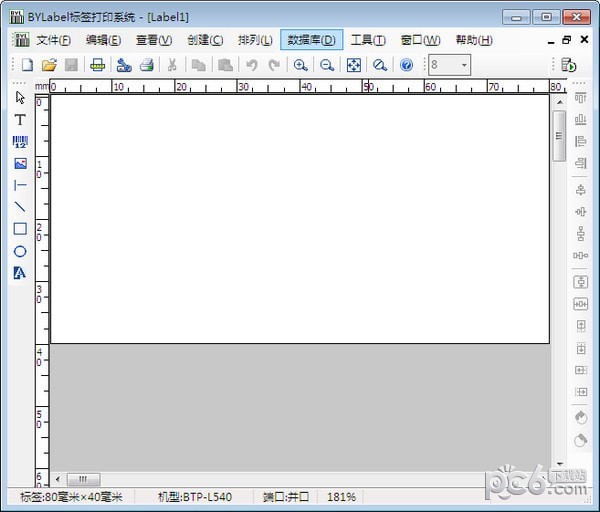Open the 窗口(W) menu

(x=421, y=40)
